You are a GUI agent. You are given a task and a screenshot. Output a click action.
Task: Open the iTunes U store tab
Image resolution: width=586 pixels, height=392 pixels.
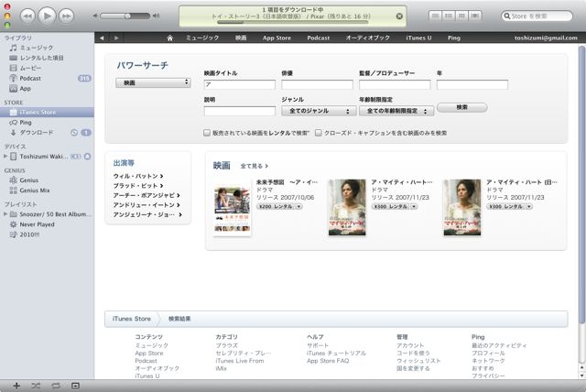418,38
